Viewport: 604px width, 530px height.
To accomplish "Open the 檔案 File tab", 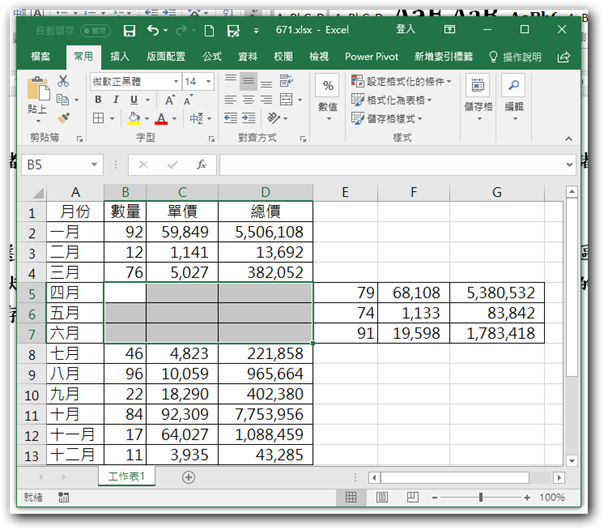I will point(40,57).
